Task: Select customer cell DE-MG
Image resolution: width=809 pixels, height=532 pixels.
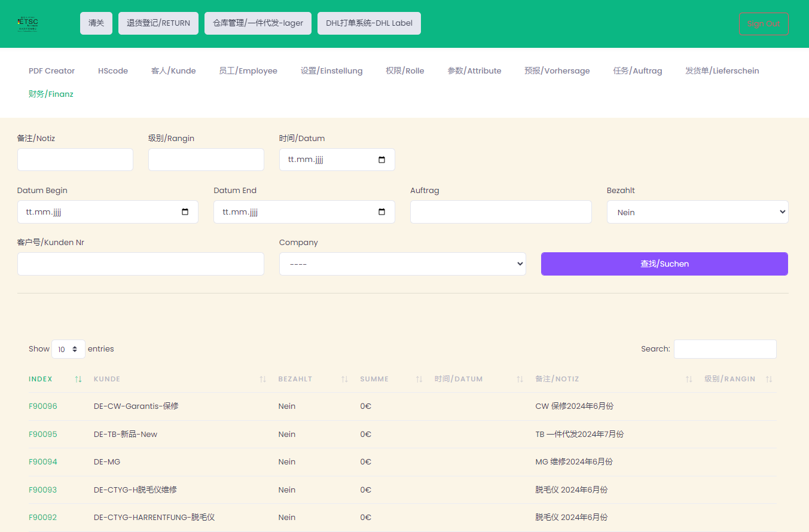Action: (107, 461)
